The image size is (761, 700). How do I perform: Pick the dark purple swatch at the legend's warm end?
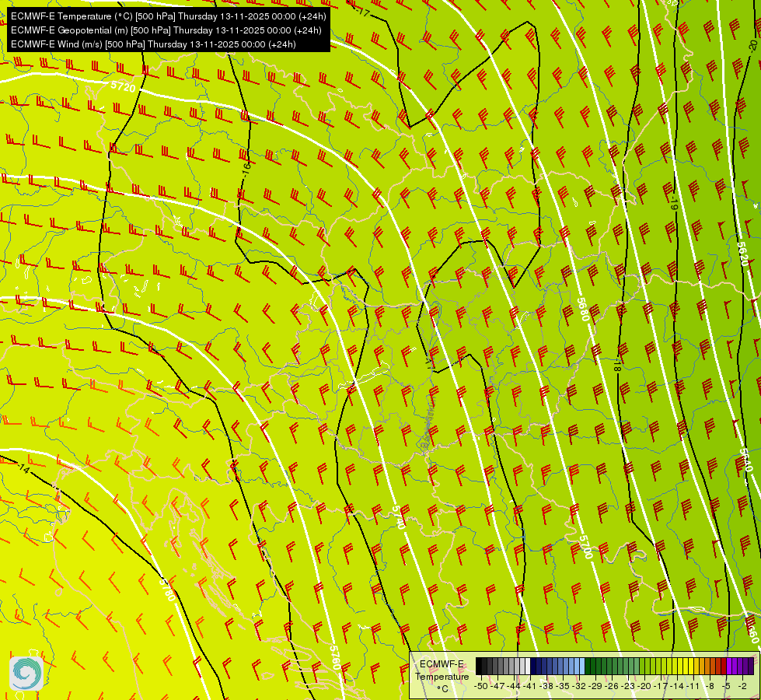pyautogui.click(x=752, y=666)
